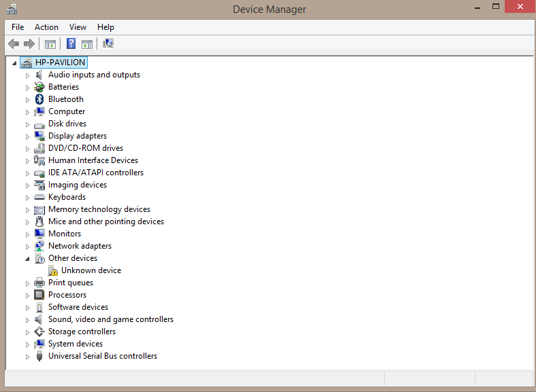The width and height of the screenshot is (536, 392).
Task: Expand the Network adapters arrow
Action: [x=27, y=247]
